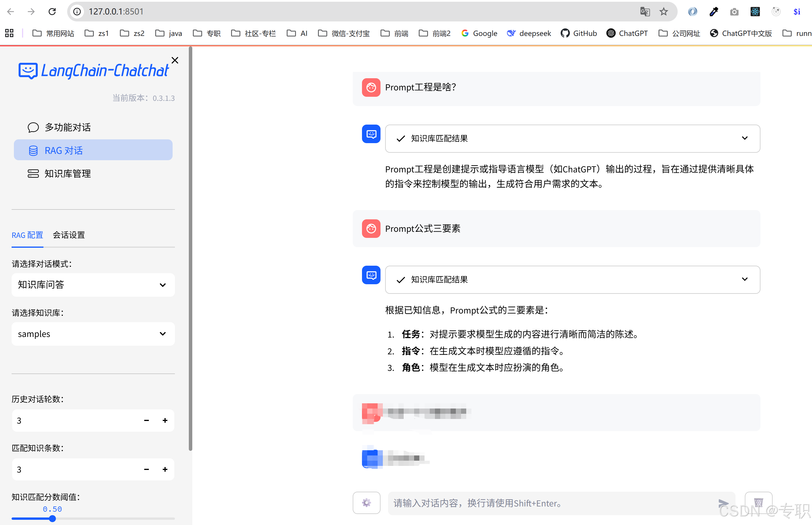Screen dimensions: 812x525
Task: Open the React devtools extension icon
Action: 755,12
